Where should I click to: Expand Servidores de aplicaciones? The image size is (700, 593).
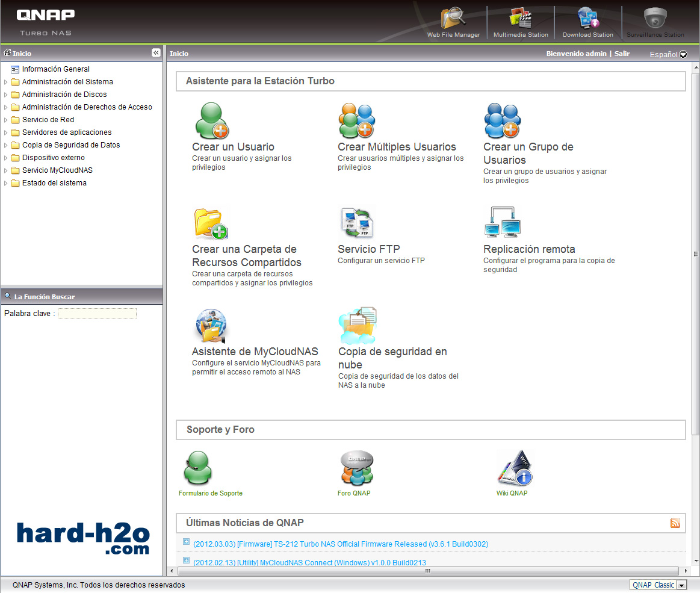pos(5,132)
